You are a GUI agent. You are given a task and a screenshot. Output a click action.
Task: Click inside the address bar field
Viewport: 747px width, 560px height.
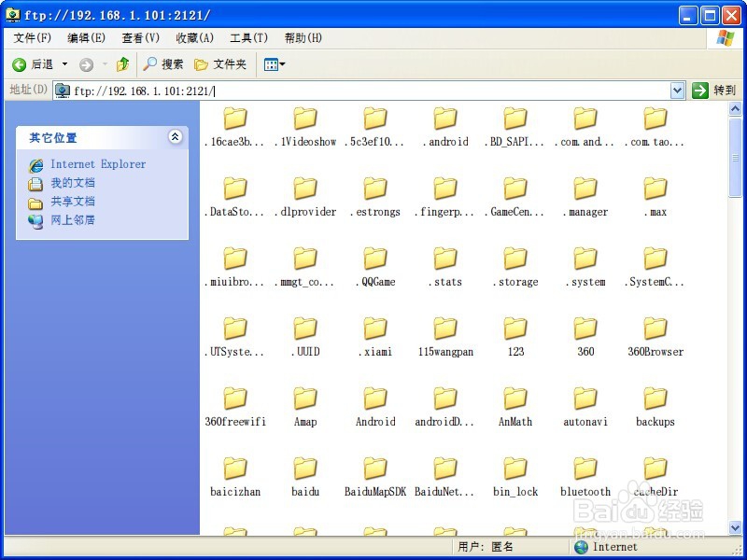tap(362, 91)
